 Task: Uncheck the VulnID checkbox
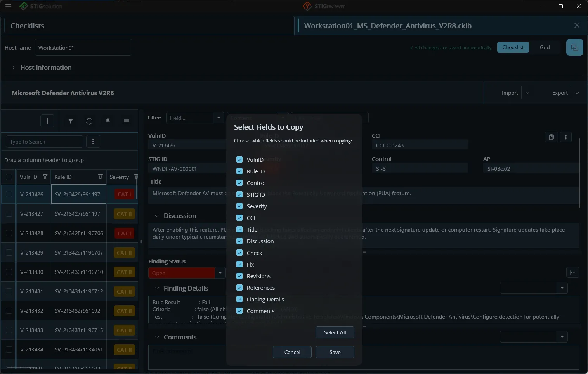239,159
